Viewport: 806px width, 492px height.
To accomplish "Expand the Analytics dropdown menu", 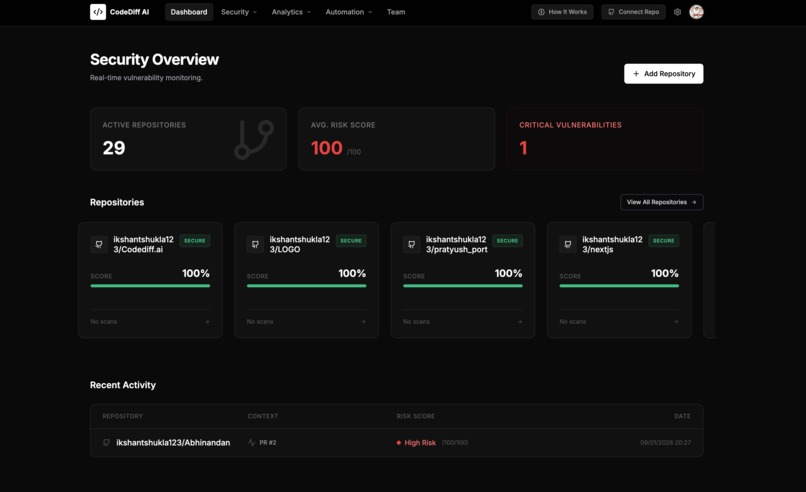I will coord(291,12).
